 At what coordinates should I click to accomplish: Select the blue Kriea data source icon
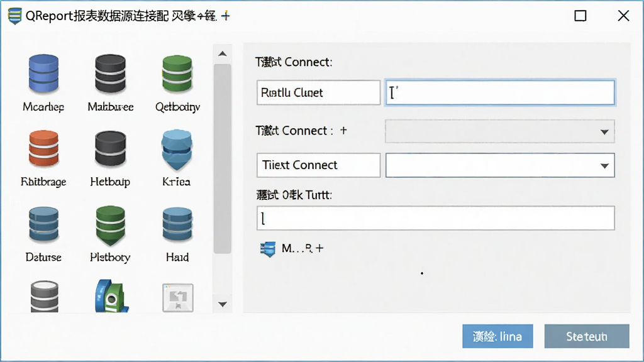pyautogui.click(x=177, y=150)
